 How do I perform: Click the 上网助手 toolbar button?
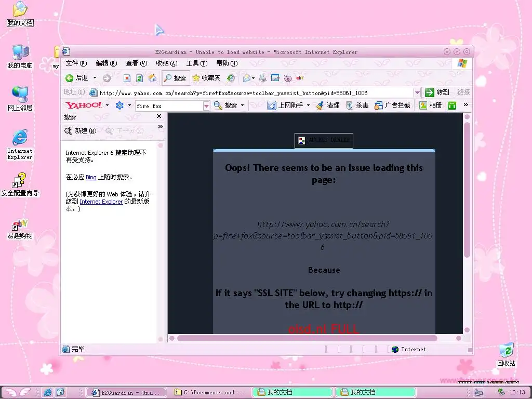[x=285, y=105]
